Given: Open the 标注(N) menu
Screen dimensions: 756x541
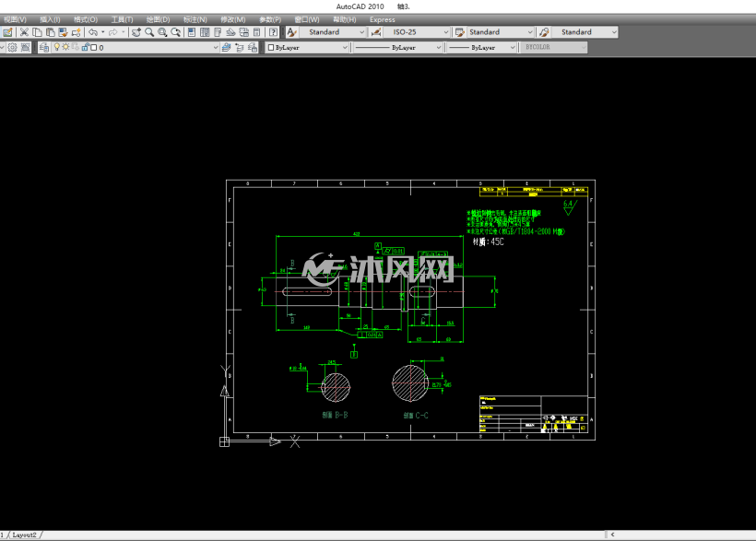Looking at the screenshot, I should coord(195,19).
